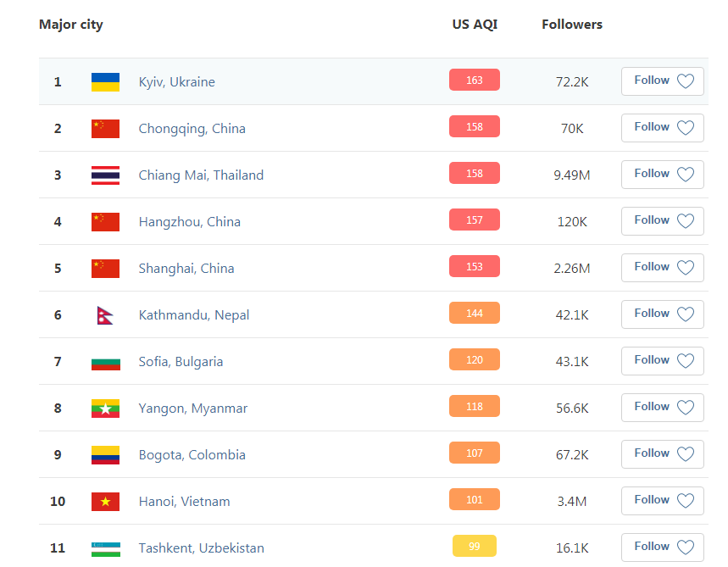Open Kathmandu, Nepal air quality page

tap(194, 315)
